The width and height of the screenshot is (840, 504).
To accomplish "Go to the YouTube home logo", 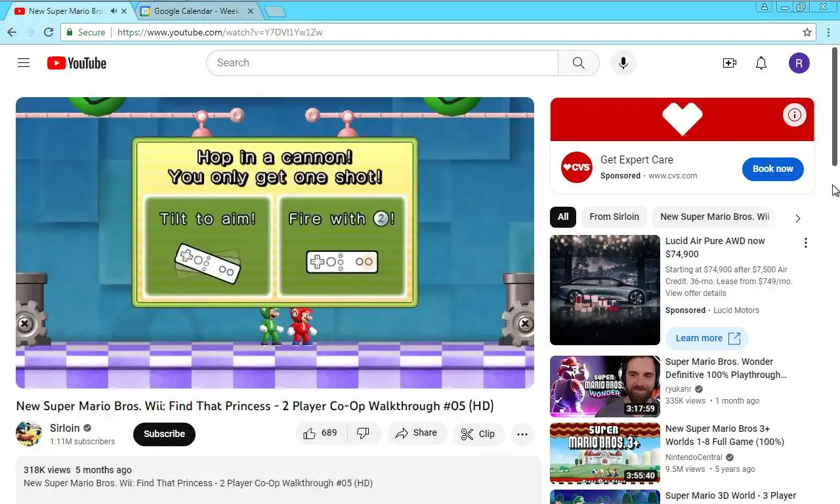I will click(x=77, y=63).
